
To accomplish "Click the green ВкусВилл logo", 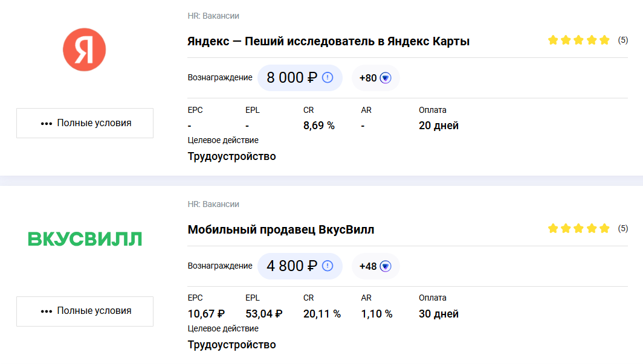I will [85, 238].
